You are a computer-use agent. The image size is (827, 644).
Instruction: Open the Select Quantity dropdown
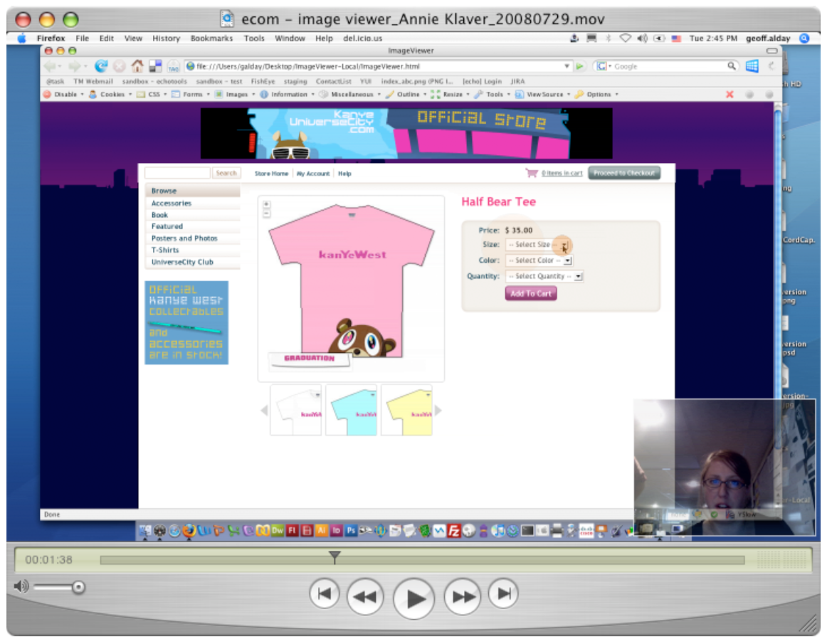click(x=544, y=276)
